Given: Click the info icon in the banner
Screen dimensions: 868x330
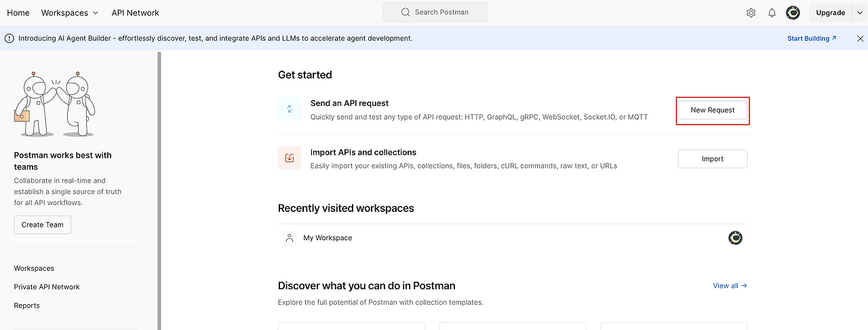Looking at the screenshot, I should click(9, 39).
